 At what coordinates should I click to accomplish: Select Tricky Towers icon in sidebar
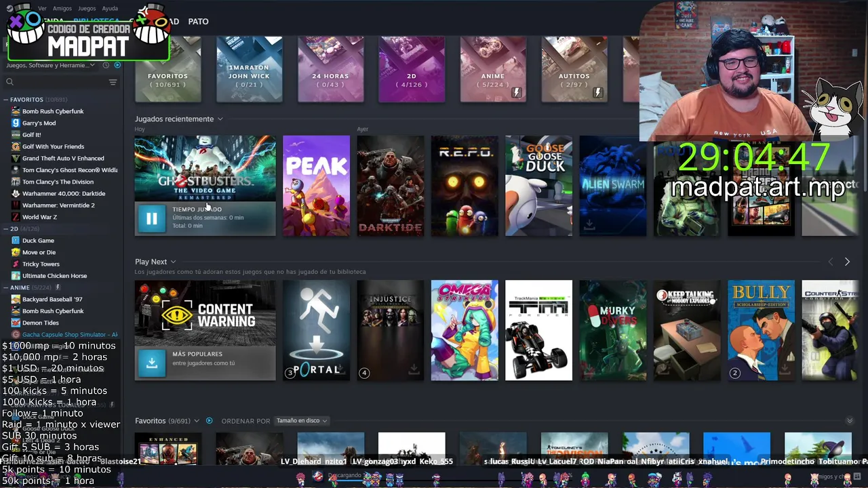coord(16,264)
